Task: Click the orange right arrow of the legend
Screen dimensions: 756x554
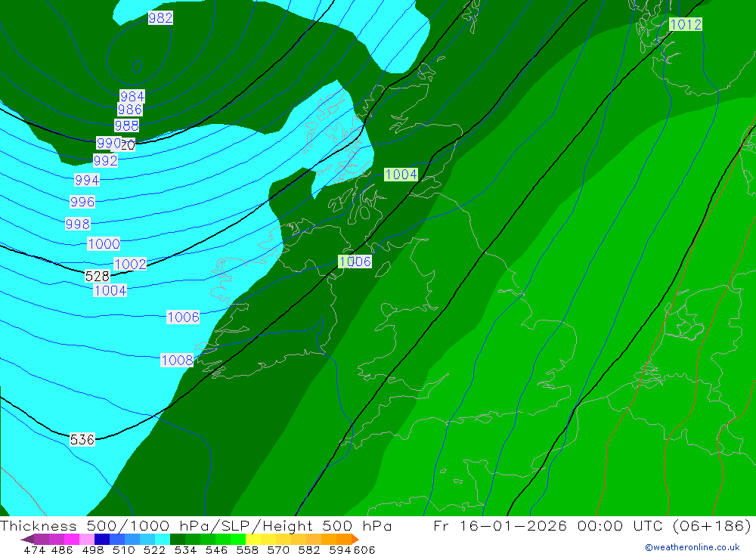Action: pos(355,539)
